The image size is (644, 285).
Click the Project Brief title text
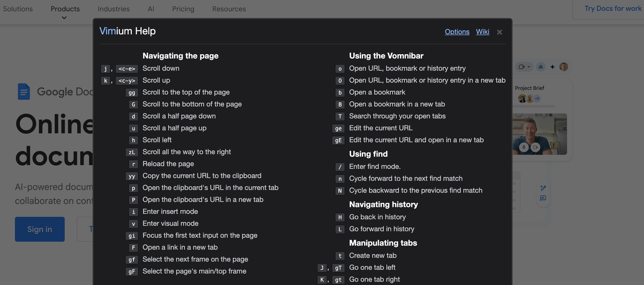(x=529, y=88)
